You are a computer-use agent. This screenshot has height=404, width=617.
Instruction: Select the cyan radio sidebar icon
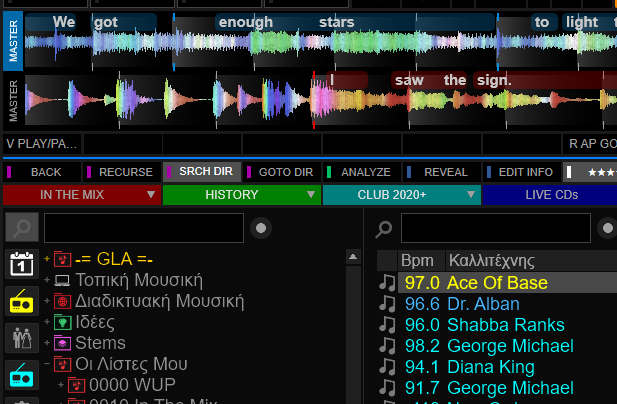(22, 376)
